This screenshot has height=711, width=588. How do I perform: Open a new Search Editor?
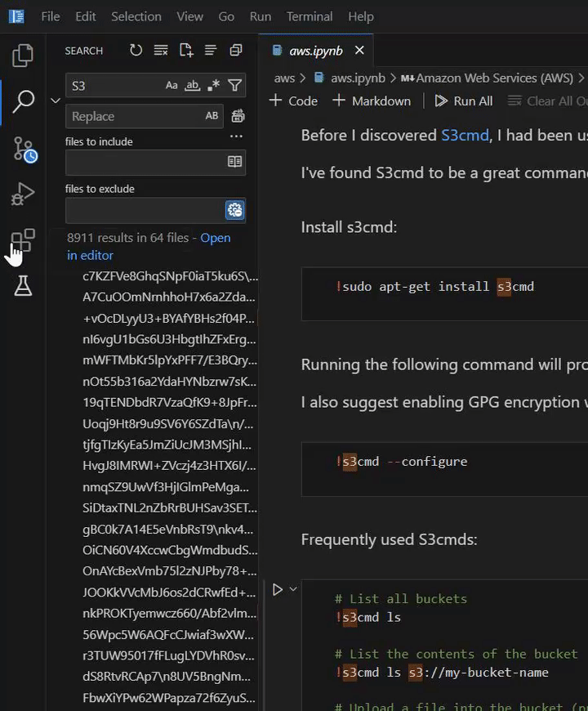click(185, 50)
